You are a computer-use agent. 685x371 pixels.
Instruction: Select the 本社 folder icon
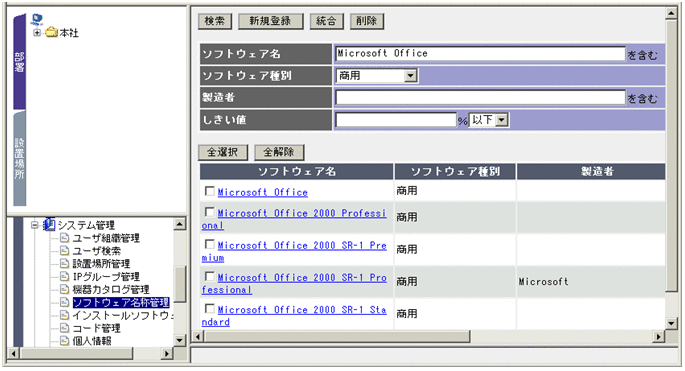(52, 32)
